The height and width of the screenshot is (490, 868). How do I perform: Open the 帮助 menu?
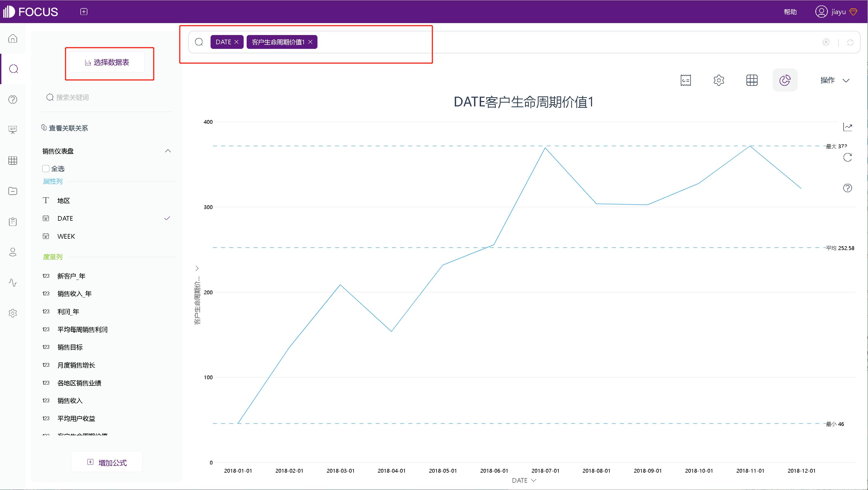790,11
